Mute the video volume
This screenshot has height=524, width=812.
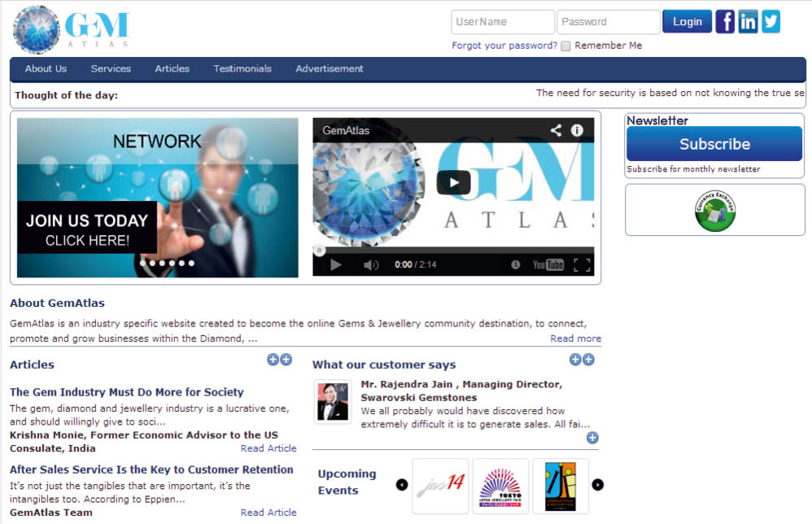371,265
